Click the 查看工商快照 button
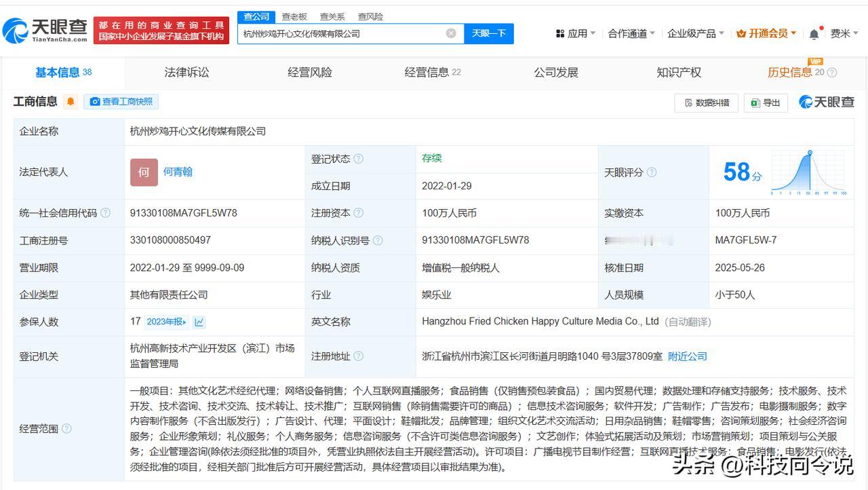Image resolution: width=868 pixels, height=490 pixels. coord(121,102)
